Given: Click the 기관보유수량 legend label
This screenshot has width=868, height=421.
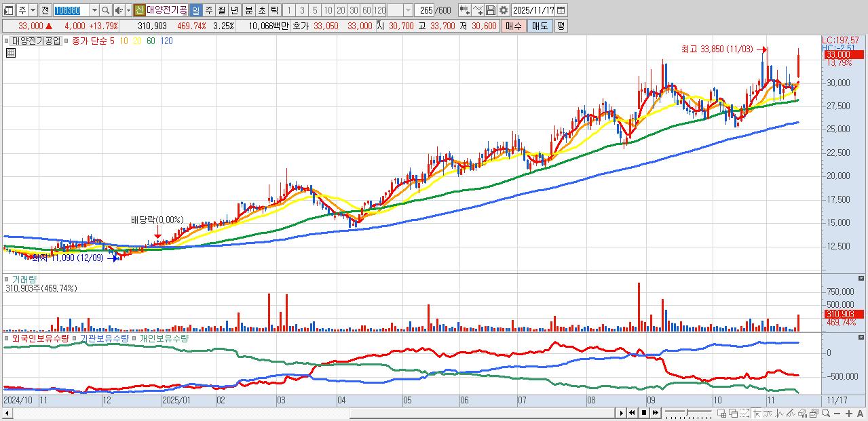Looking at the screenshot, I should (x=105, y=338).
